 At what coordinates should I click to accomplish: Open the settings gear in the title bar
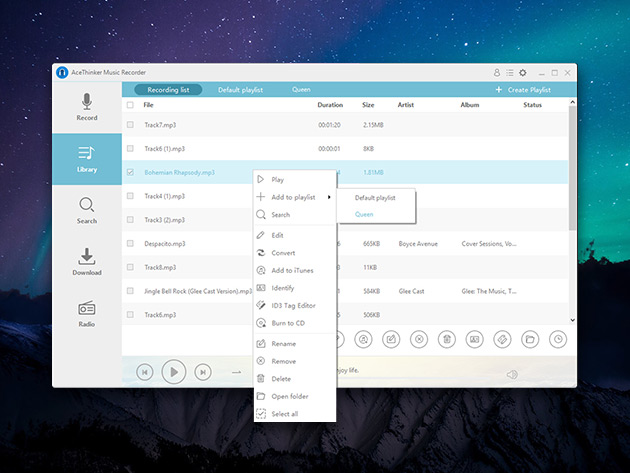point(522,73)
